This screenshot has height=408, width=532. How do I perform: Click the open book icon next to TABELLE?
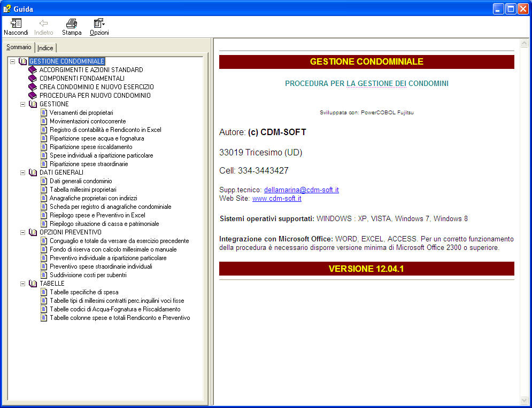33,284
